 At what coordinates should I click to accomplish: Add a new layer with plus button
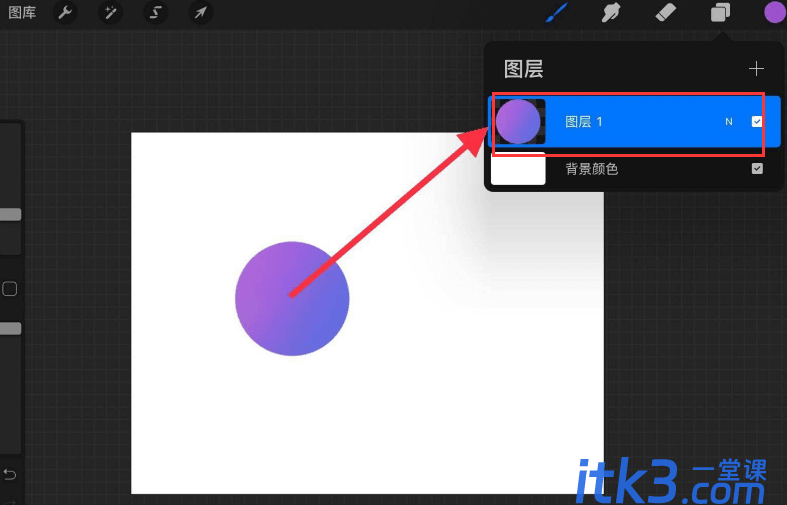pyautogui.click(x=756, y=69)
